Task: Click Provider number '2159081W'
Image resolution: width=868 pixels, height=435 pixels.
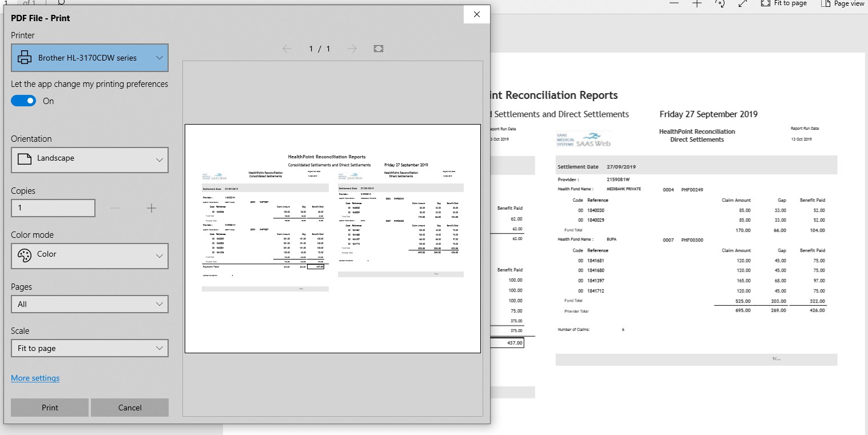Action: [x=618, y=179]
